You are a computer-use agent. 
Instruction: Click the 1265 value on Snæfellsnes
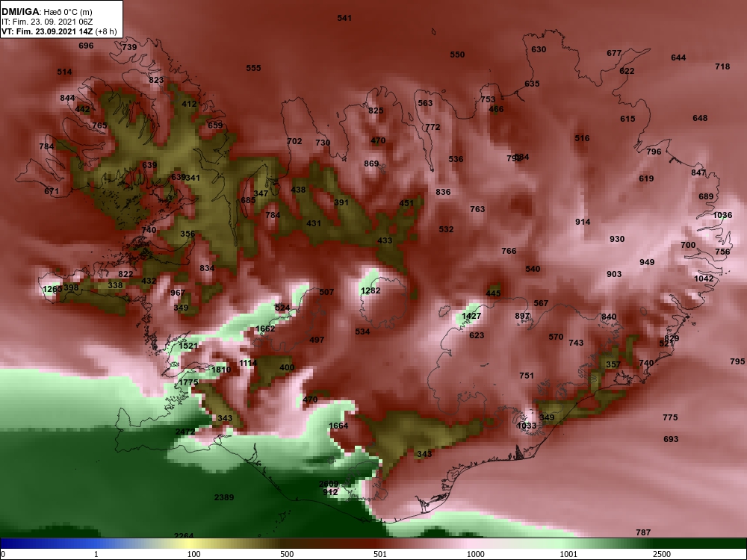[x=52, y=290]
